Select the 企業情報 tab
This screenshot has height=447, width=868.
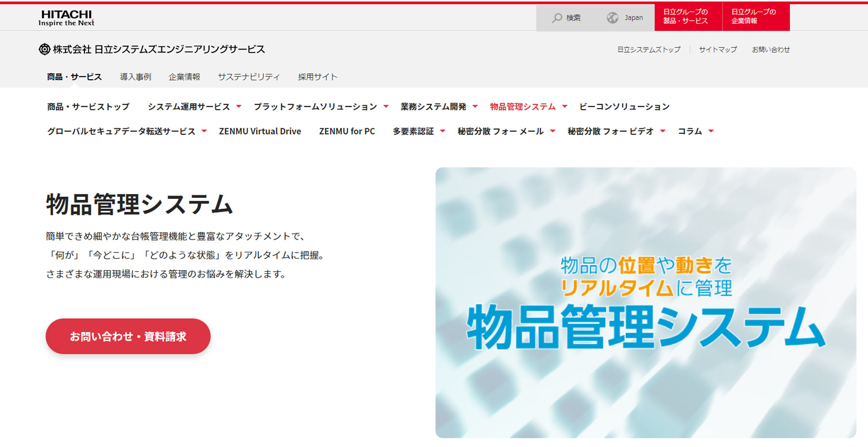184,77
